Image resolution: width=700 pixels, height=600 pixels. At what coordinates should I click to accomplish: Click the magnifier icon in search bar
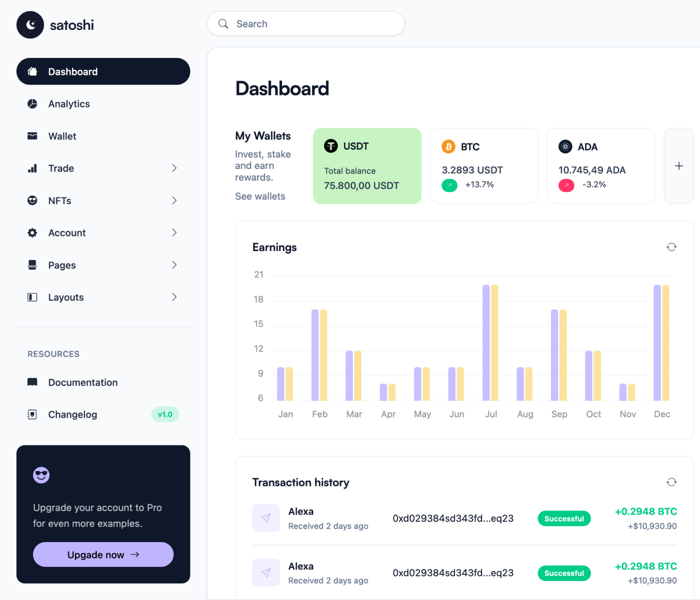click(223, 24)
